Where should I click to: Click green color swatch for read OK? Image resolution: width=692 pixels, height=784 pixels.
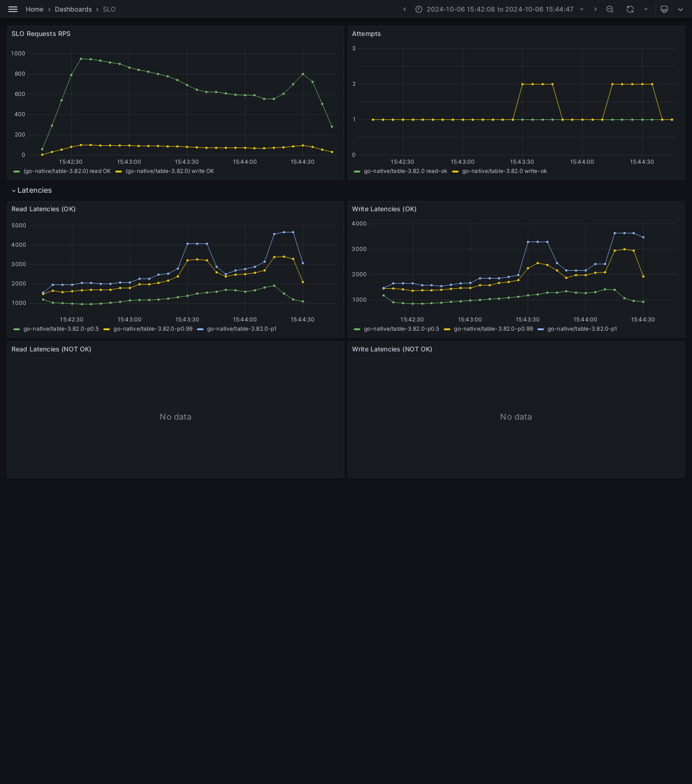tap(17, 172)
